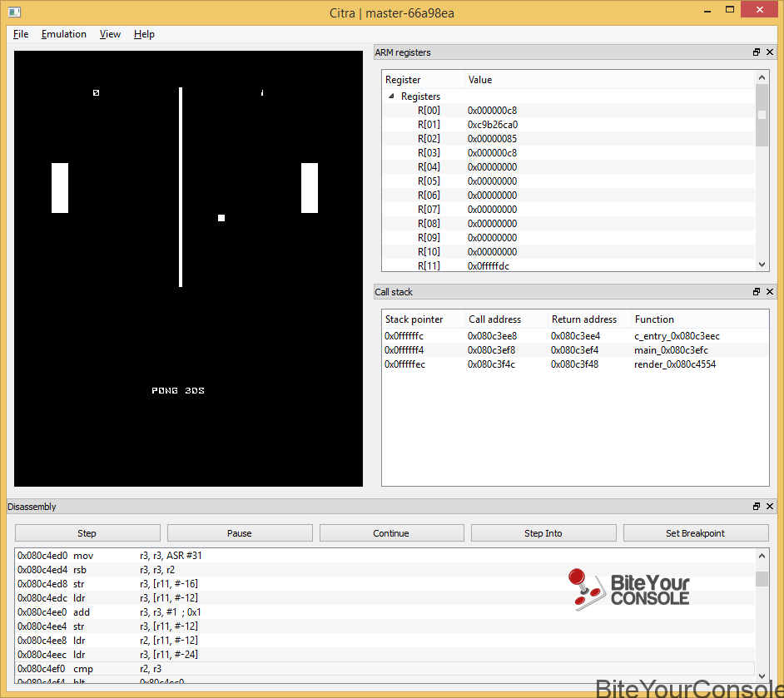Click the Return address column header
This screenshot has height=698, width=784.
click(589, 319)
